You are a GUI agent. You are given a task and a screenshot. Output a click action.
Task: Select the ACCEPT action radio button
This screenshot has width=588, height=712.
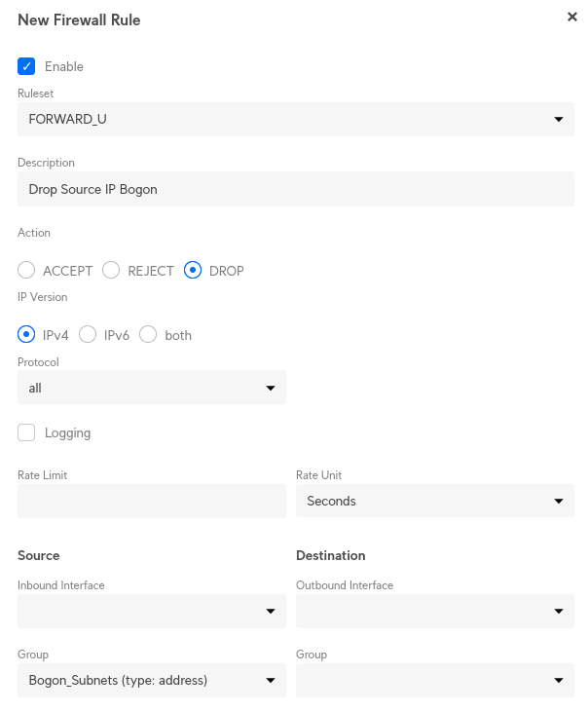pyautogui.click(x=26, y=271)
